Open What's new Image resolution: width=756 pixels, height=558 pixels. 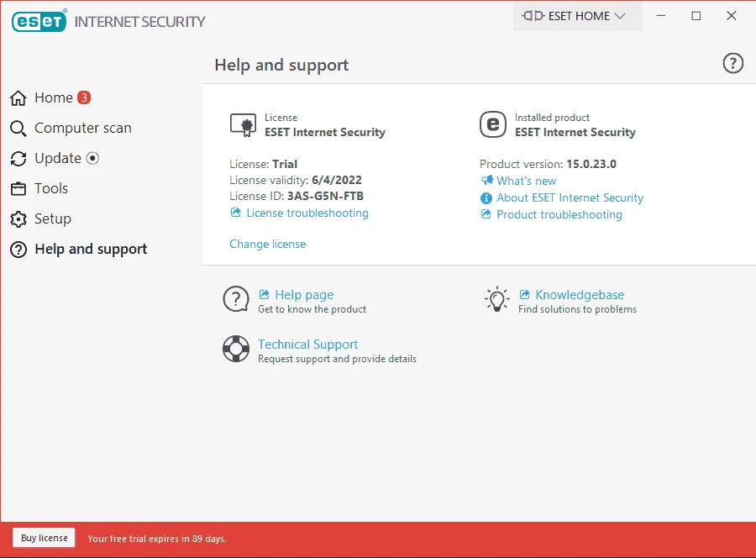point(526,181)
